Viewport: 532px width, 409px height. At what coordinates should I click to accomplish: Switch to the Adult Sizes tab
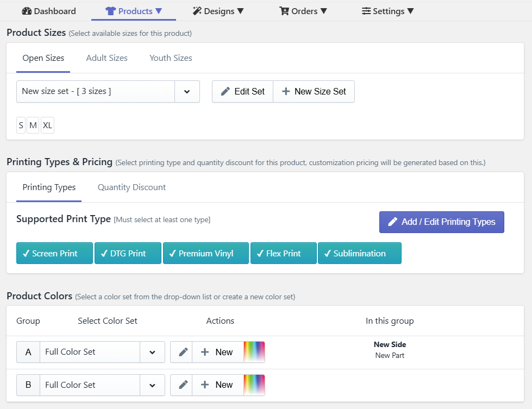tap(107, 58)
